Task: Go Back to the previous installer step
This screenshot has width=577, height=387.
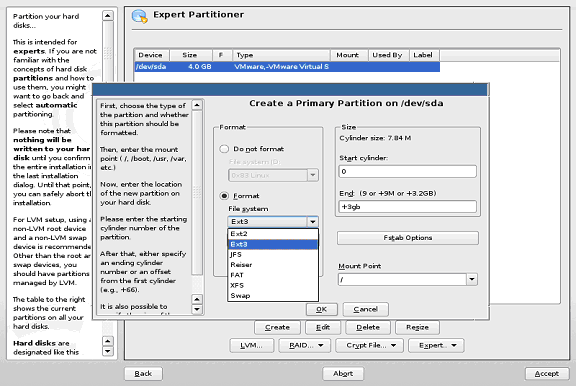Action: pos(143,374)
